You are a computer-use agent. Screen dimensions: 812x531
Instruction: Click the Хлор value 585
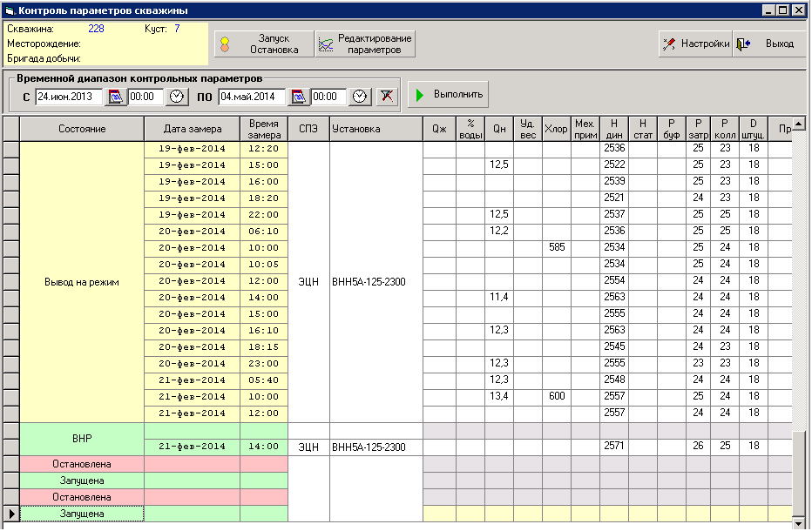point(557,247)
